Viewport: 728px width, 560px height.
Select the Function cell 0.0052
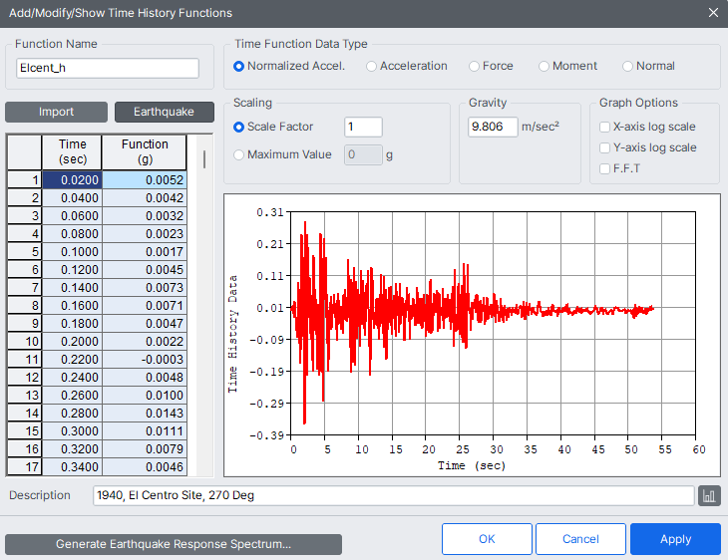pyautogui.click(x=145, y=180)
